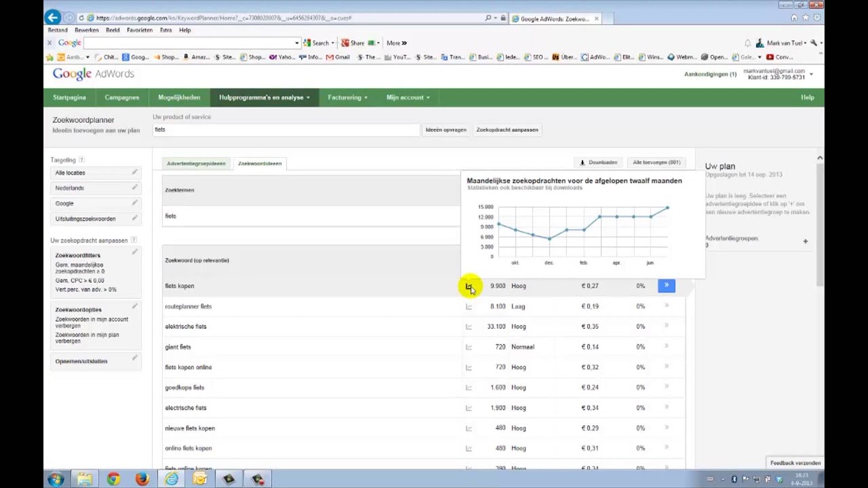
Task: Add fiets kopen to plan with blue arrow
Action: [667, 286]
